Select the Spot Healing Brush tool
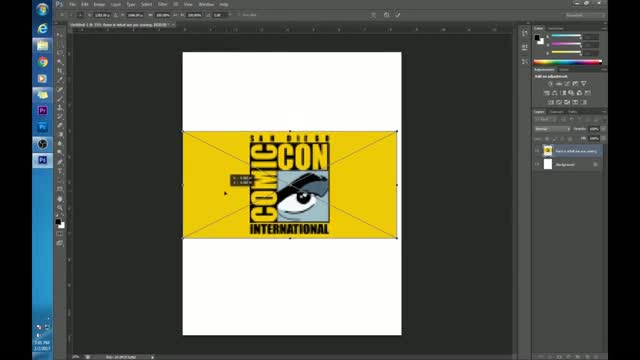Viewport: 640px width, 360px height. click(x=60, y=89)
